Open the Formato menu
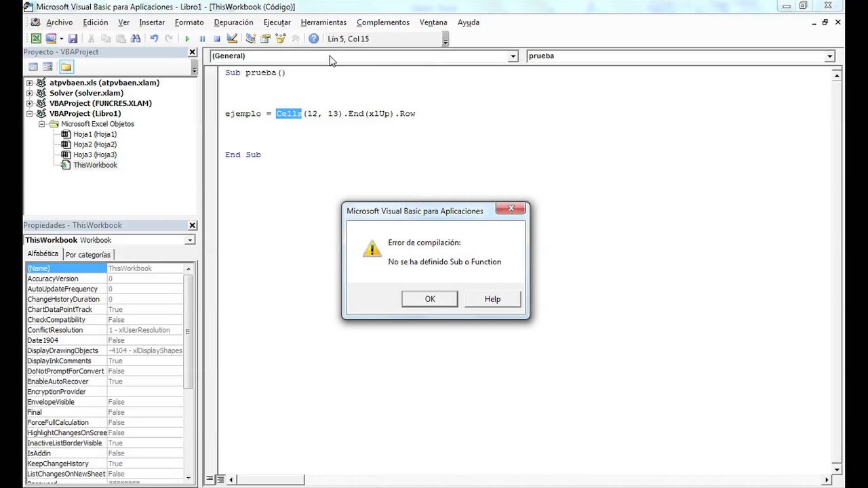Viewport: 868px width, 488px height. tap(189, 22)
